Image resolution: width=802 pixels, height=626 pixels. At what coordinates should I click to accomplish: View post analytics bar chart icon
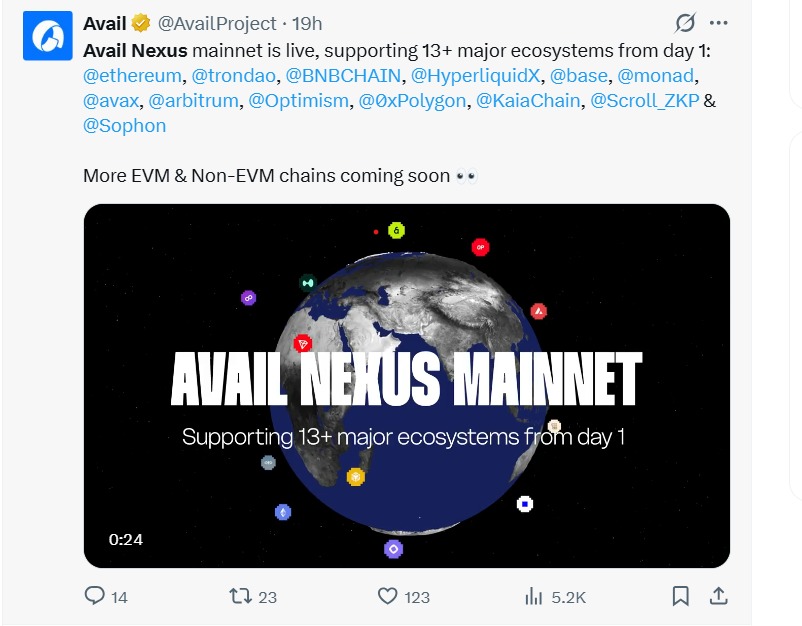click(x=533, y=596)
